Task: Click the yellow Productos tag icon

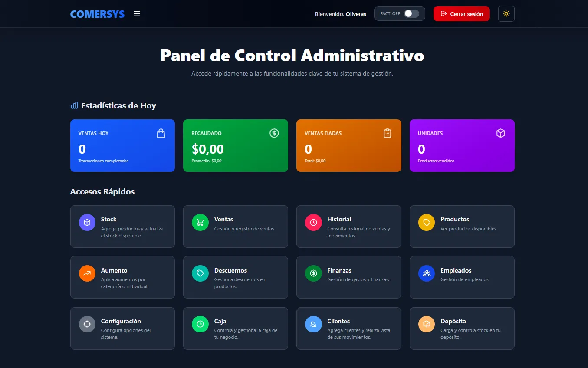Action: (x=427, y=223)
